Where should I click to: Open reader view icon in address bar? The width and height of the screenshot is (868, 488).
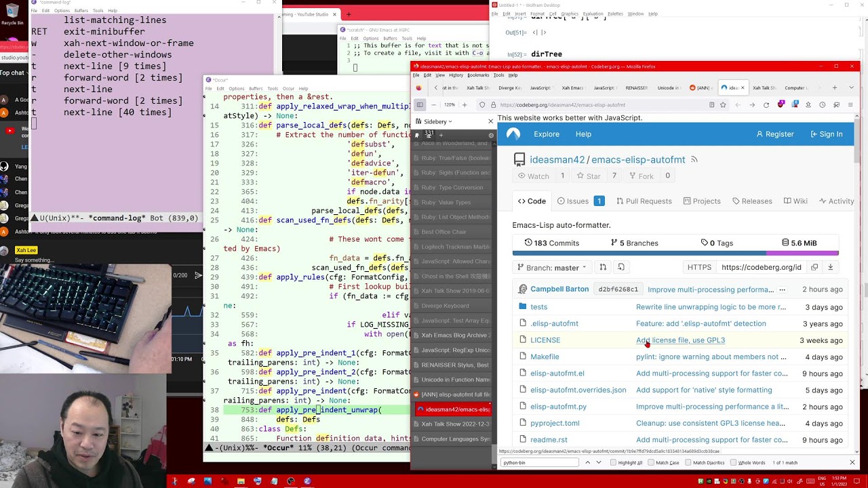(711, 104)
